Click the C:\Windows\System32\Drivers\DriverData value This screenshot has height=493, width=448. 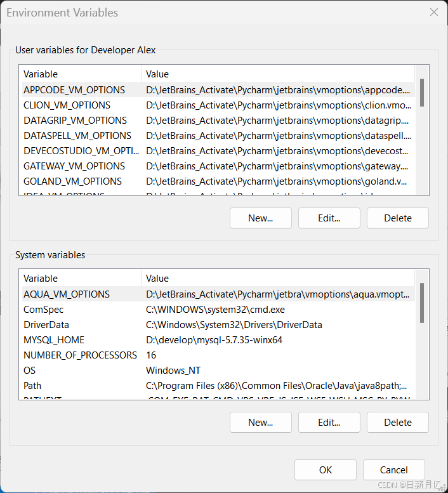click(234, 325)
